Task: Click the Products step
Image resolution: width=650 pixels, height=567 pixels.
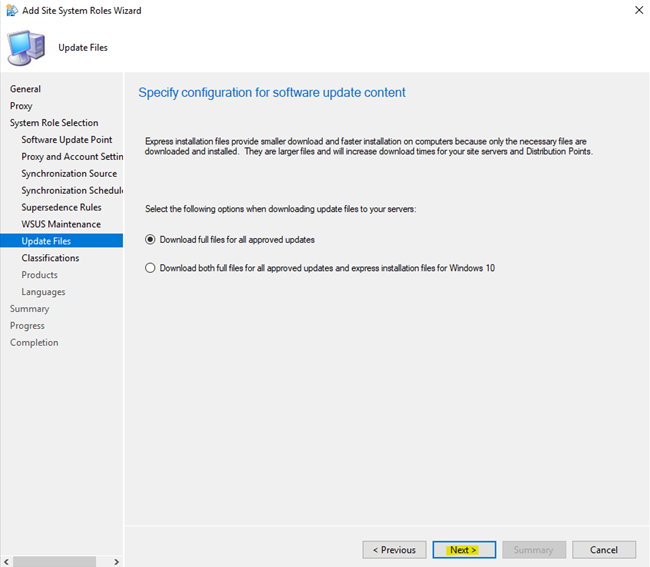Action: pos(39,275)
